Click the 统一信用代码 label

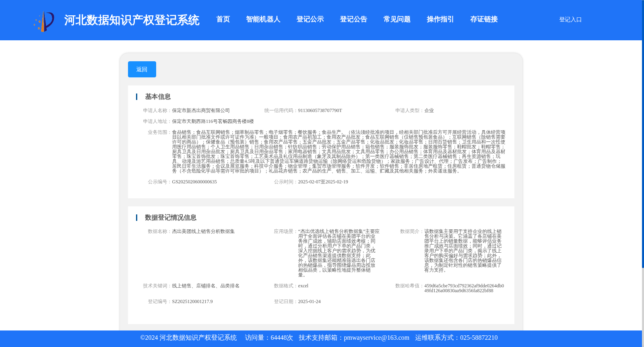(x=281, y=110)
